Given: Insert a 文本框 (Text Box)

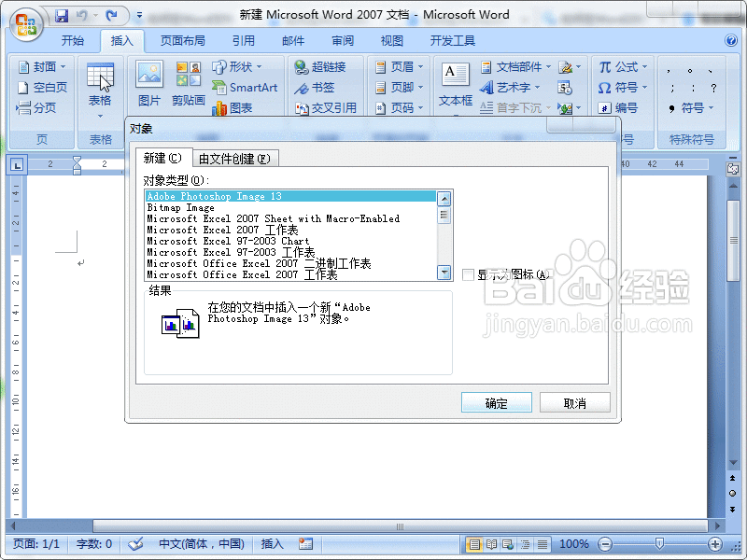Looking at the screenshot, I should click(x=454, y=84).
